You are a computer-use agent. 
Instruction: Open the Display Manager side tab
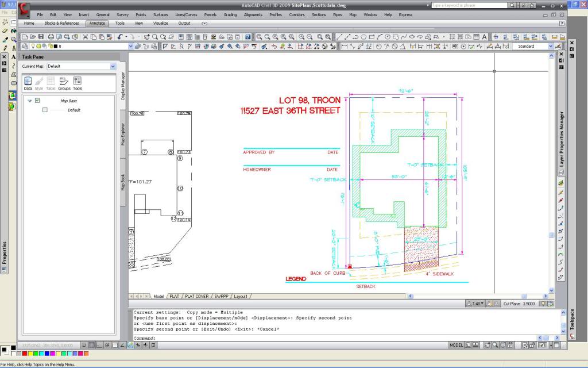point(123,86)
